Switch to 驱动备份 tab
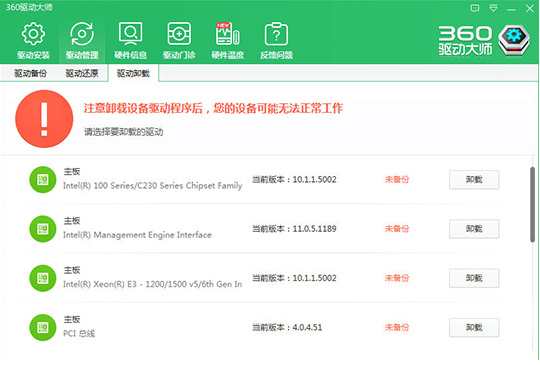Image resolution: width=540 pixels, height=365 pixels. coord(30,73)
